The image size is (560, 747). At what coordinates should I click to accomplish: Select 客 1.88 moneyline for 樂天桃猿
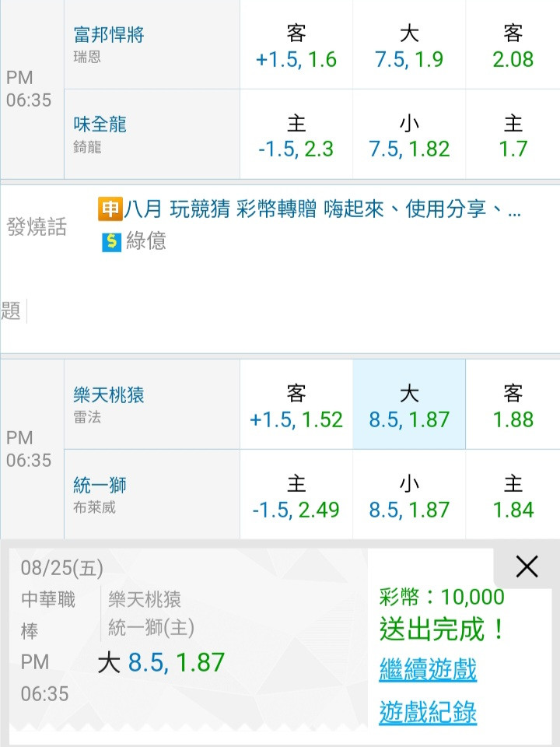[x=513, y=405]
